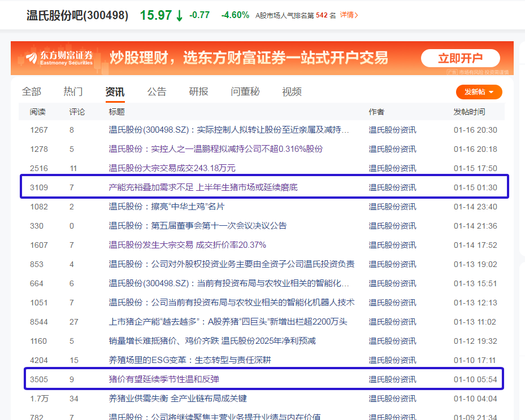Open article 温氏股份大宗交易成交243.18万元

pos(172,168)
